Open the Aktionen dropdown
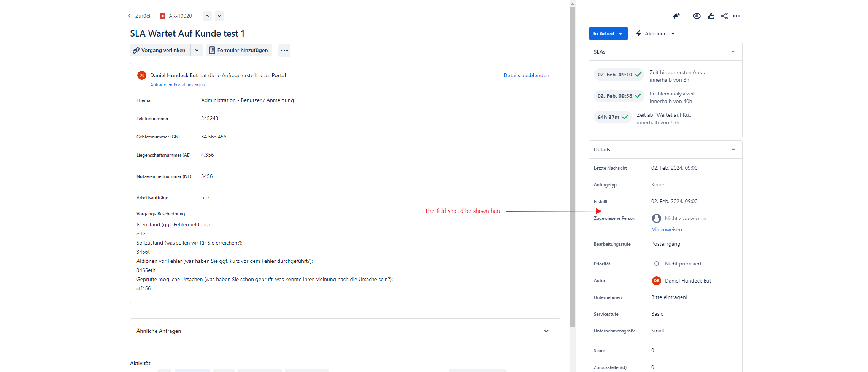Image resolution: width=868 pixels, height=372 pixels. (x=656, y=33)
